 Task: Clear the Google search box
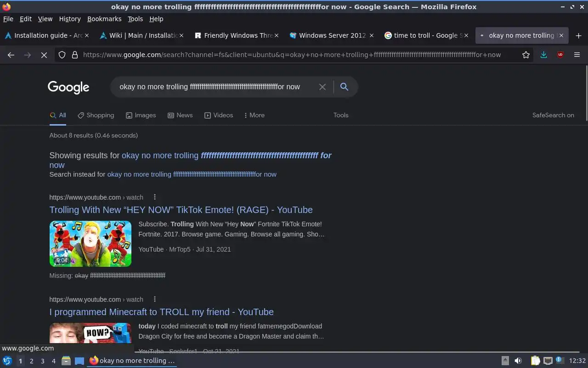tap(322, 87)
